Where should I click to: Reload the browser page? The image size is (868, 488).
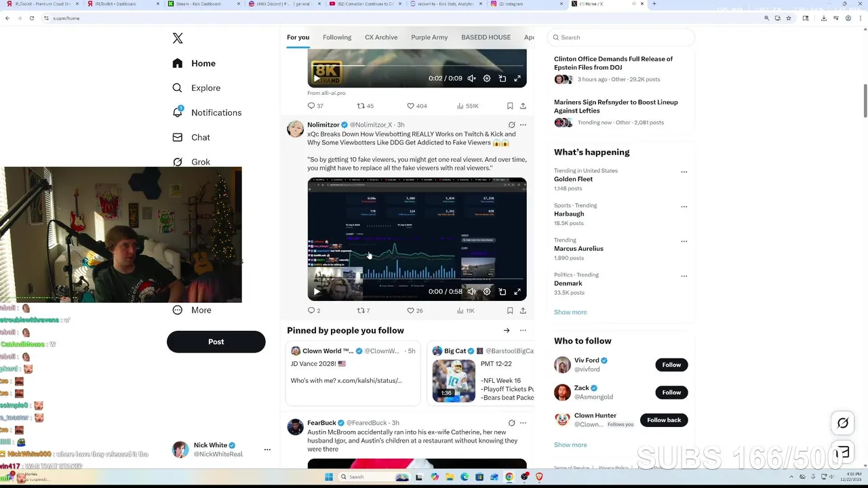point(32,18)
